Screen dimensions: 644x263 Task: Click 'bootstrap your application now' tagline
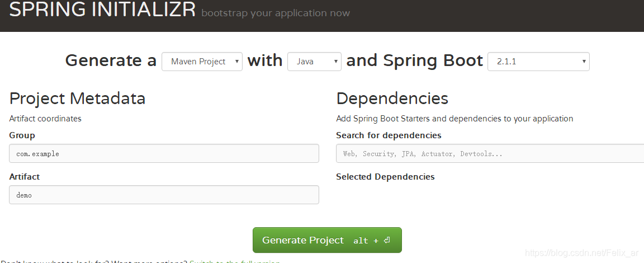[x=276, y=13]
